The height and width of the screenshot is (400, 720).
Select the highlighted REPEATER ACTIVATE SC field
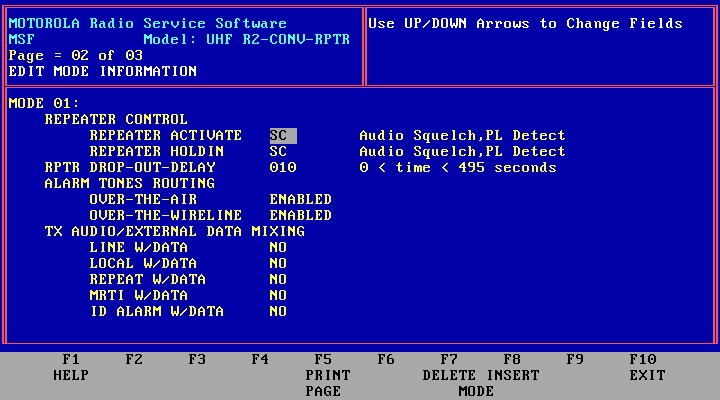click(x=283, y=135)
